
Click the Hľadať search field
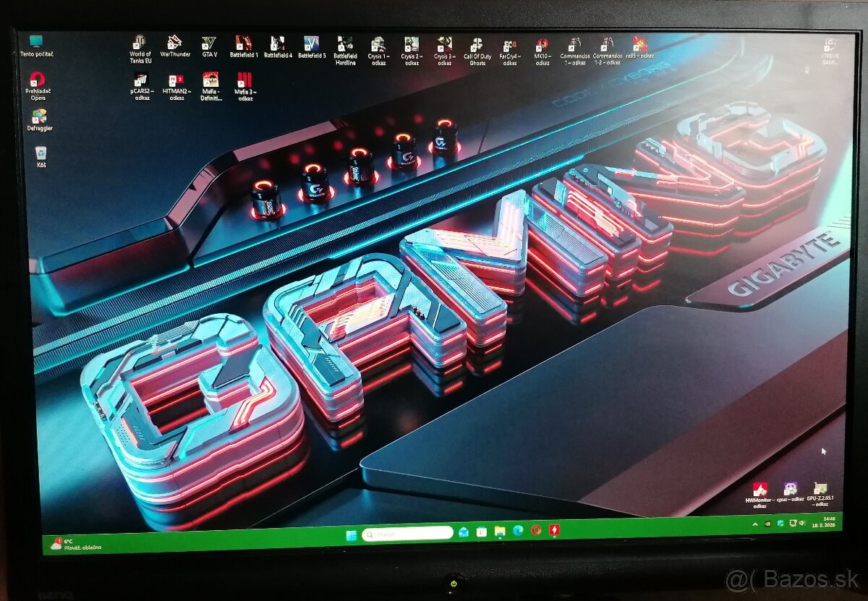tap(405, 533)
